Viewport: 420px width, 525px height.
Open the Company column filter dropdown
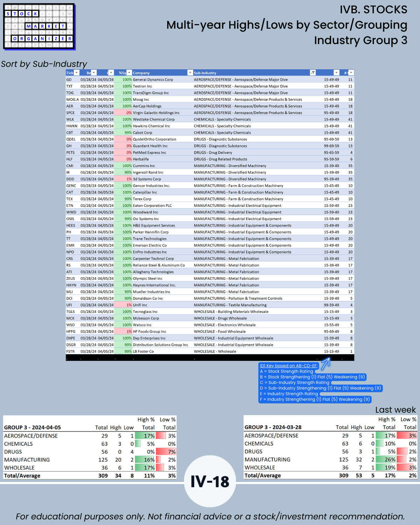(x=190, y=73)
